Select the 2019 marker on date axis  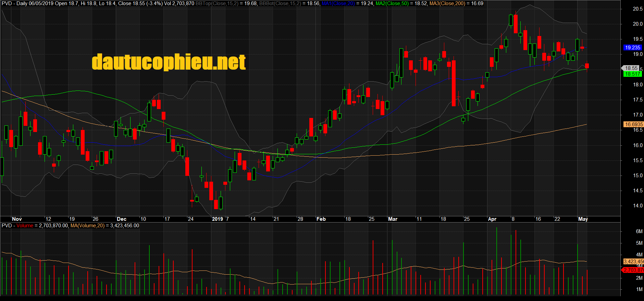218,219
